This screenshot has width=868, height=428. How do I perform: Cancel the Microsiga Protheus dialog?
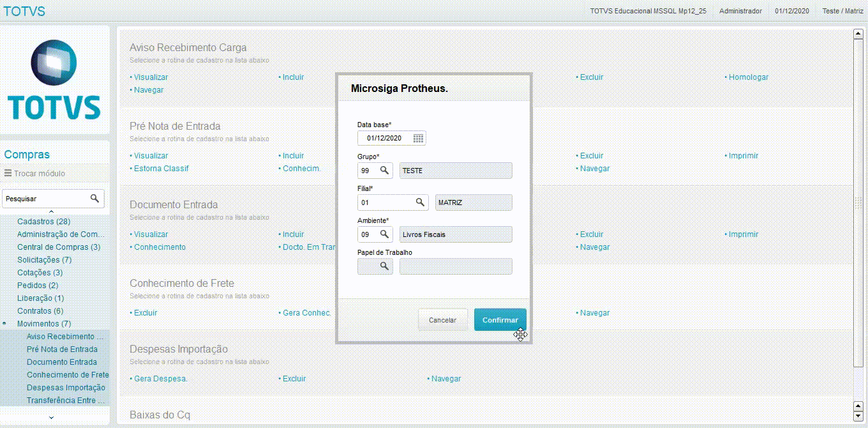tap(442, 320)
